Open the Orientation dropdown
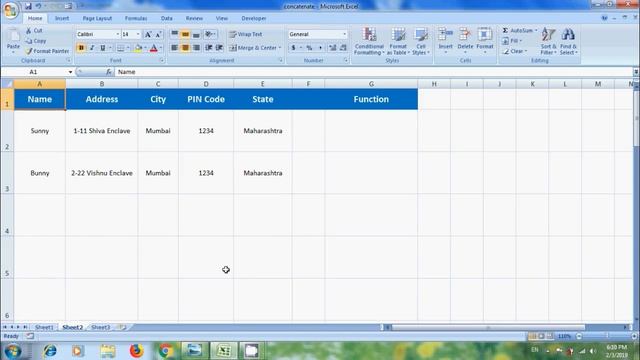 210,34
